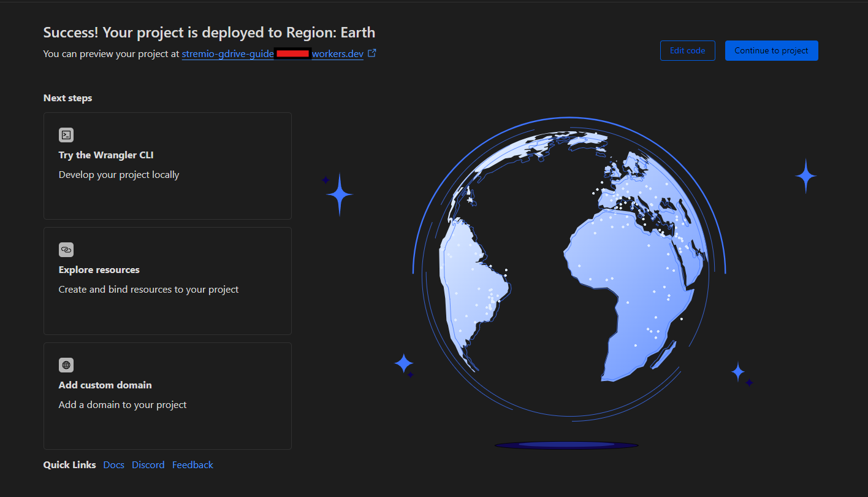Click the terminal icon in Wrangler CLI card
Viewport: 868px width, 497px height.
pos(66,135)
